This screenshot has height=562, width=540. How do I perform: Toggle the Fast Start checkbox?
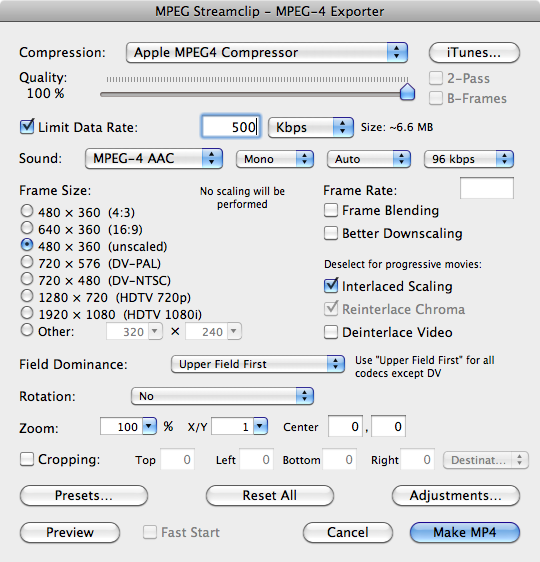pos(150,532)
